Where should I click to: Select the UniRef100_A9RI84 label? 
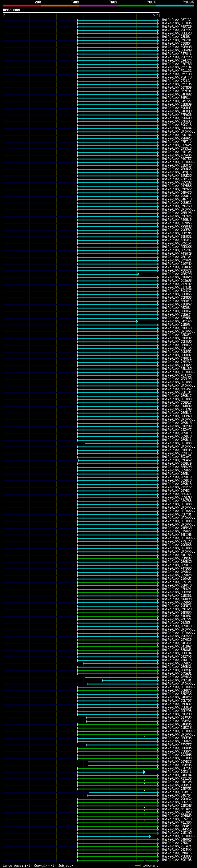[x=176, y=135]
